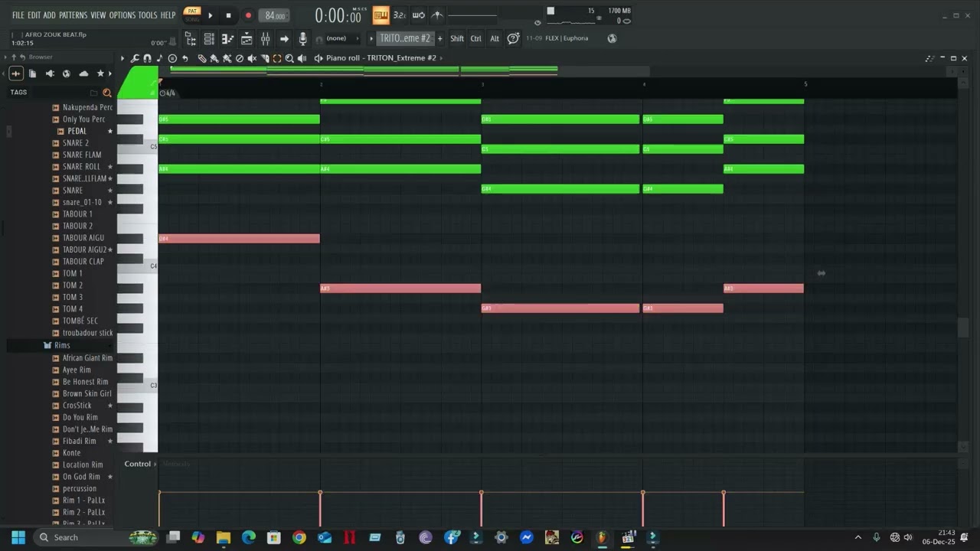Open the Browser/plugin picker icon
The width and height of the screenshot is (980, 551).
pos(191,38)
